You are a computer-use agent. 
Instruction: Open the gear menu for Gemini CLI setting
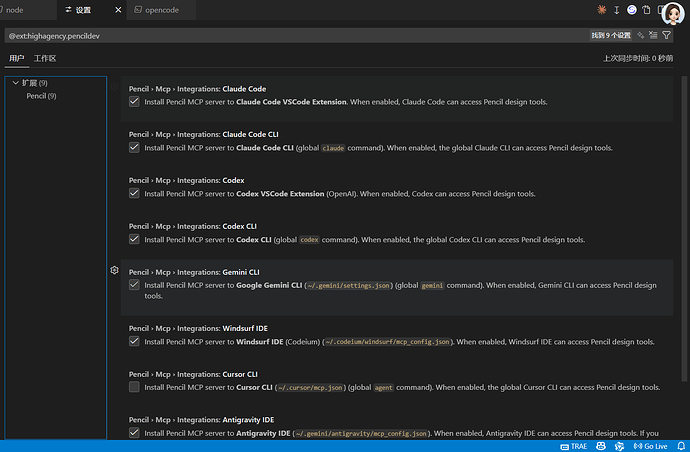115,271
